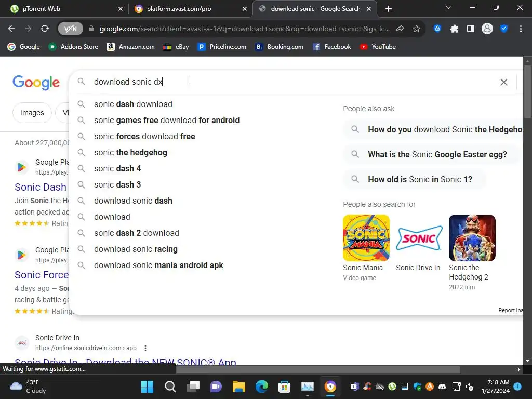Click the blue Avast shield checkmark icon
This screenshot has height=399, width=532.
(x=504, y=29)
